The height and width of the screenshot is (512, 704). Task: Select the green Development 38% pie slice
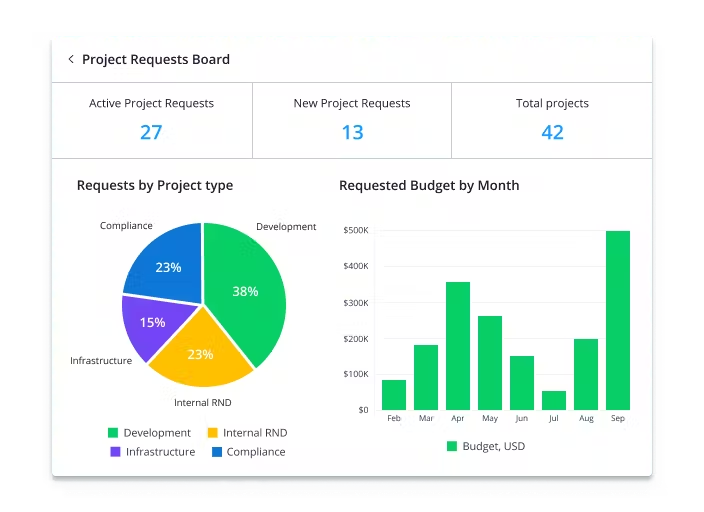coord(245,292)
